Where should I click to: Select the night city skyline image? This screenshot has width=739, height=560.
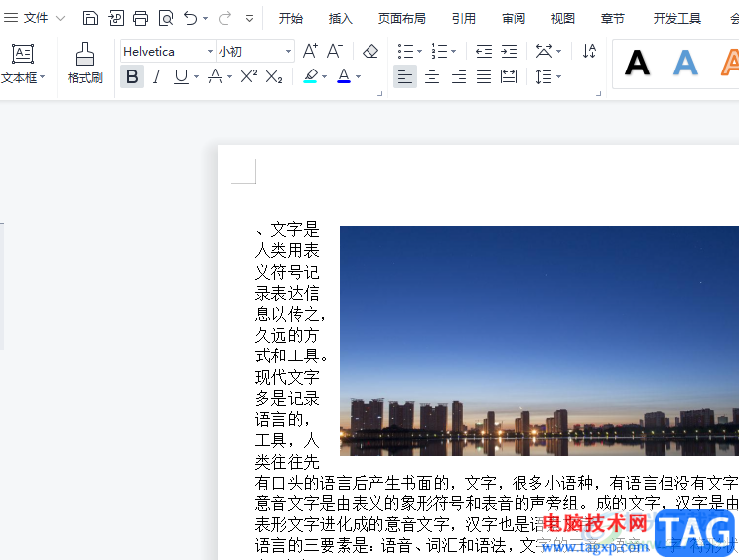539,341
